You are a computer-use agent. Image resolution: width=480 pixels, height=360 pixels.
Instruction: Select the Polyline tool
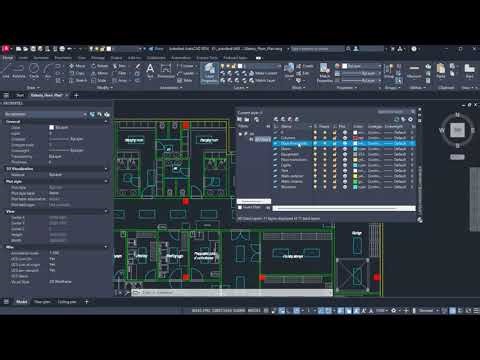(19, 71)
